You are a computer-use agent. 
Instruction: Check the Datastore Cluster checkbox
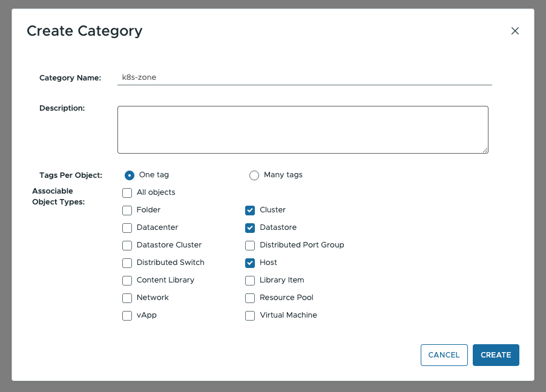127,245
